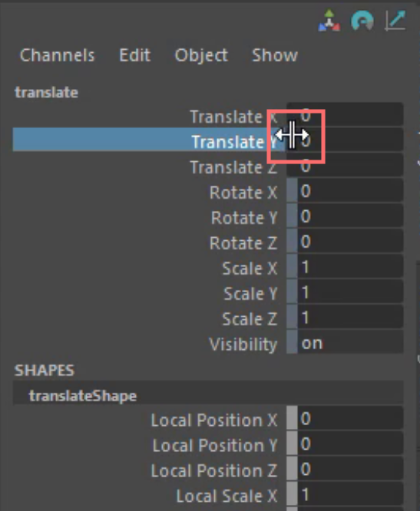Click the teal circular arc icon
This screenshot has height=511, width=420.
coord(362,21)
